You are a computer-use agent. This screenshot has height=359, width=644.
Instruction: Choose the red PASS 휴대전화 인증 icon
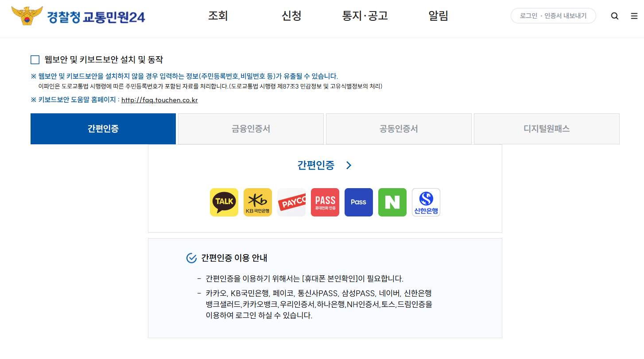click(325, 202)
